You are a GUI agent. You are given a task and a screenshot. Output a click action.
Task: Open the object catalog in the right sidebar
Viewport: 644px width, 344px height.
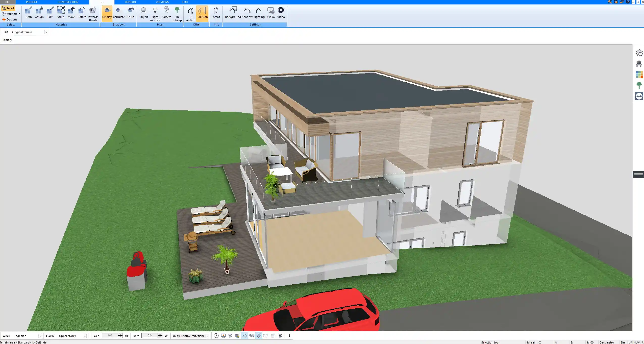639,63
